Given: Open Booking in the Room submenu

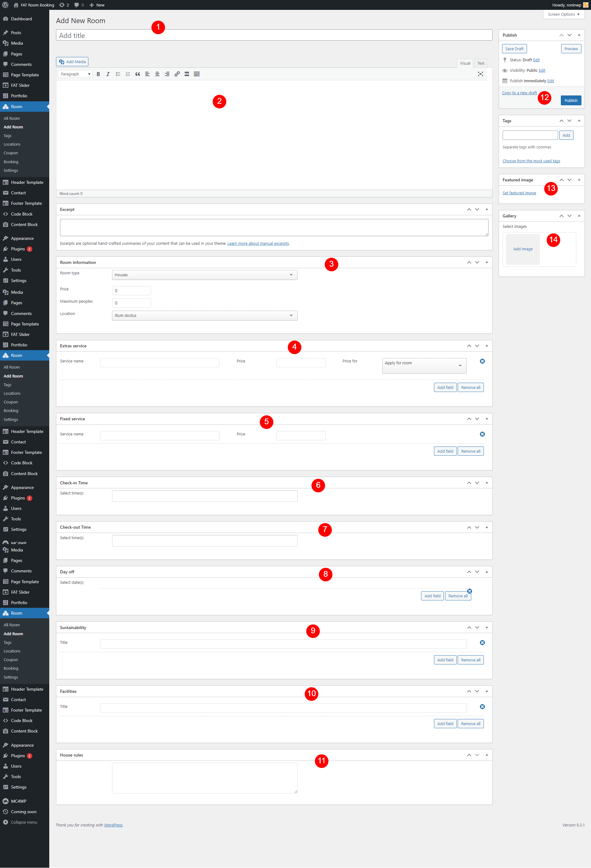Looking at the screenshot, I should pyautogui.click(x=11, y=162).
